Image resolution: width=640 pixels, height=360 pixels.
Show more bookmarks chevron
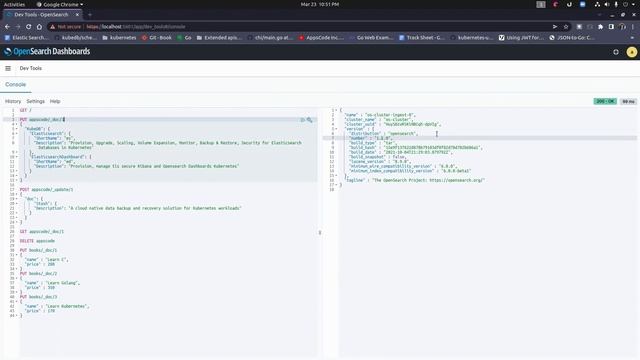[632, 38]
